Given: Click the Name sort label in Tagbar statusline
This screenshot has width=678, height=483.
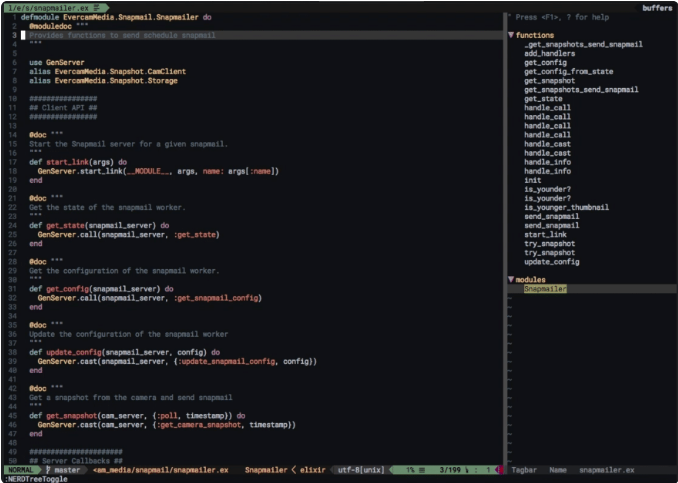Looking at the screenshot, I should click(x=558, y=470).
